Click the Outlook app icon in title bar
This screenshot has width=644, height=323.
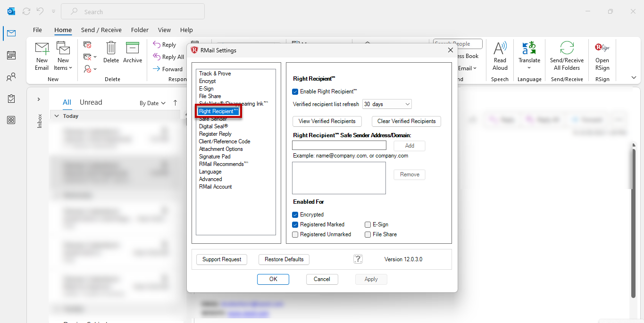pos(11,11)
